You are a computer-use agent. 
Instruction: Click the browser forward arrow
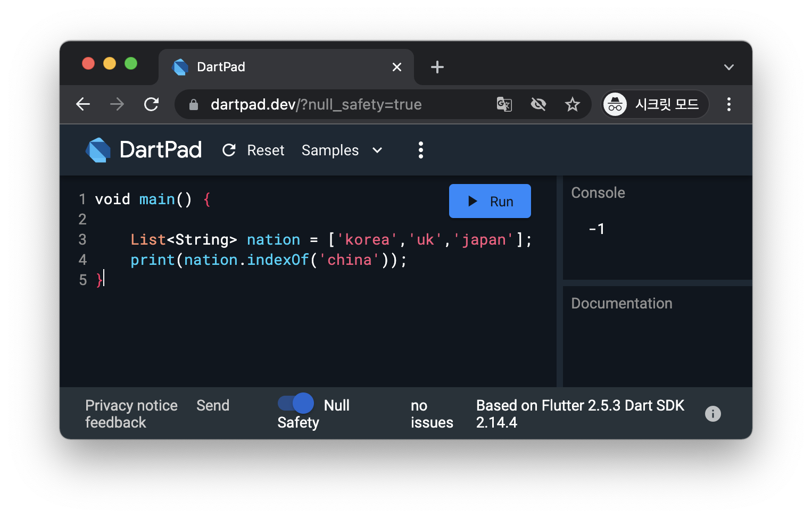pos(117,104)
